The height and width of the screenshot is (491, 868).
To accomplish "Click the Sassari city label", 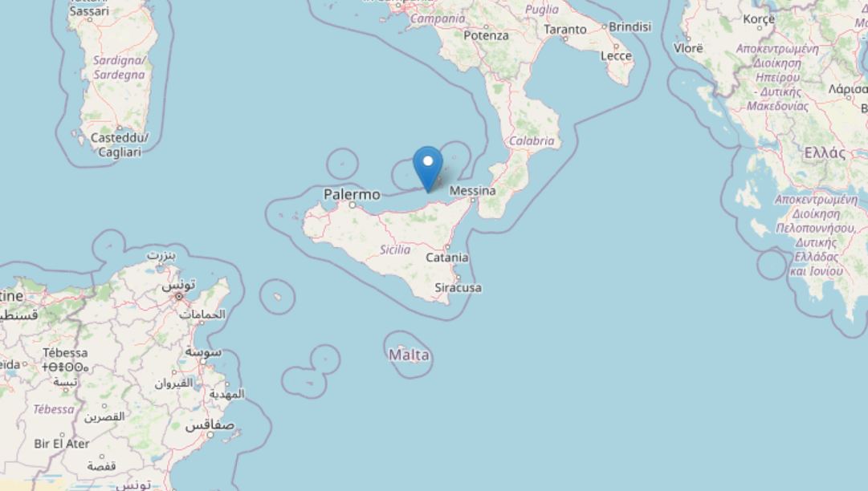I will coord(89,11).
